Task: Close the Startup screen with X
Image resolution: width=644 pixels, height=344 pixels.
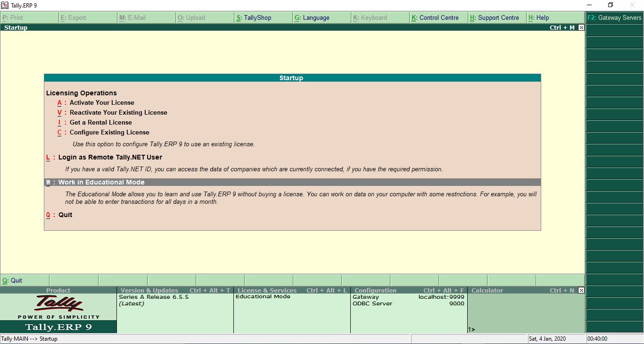Action: tap(581, 27)
